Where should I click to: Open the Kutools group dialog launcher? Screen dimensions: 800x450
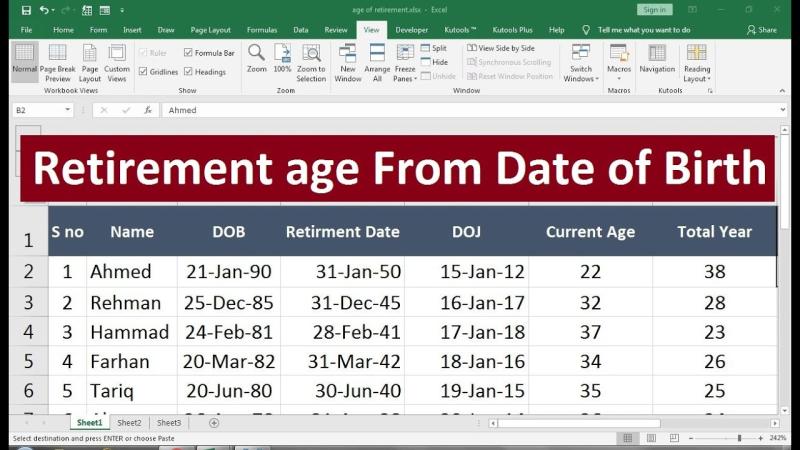[x=710, y=91]
